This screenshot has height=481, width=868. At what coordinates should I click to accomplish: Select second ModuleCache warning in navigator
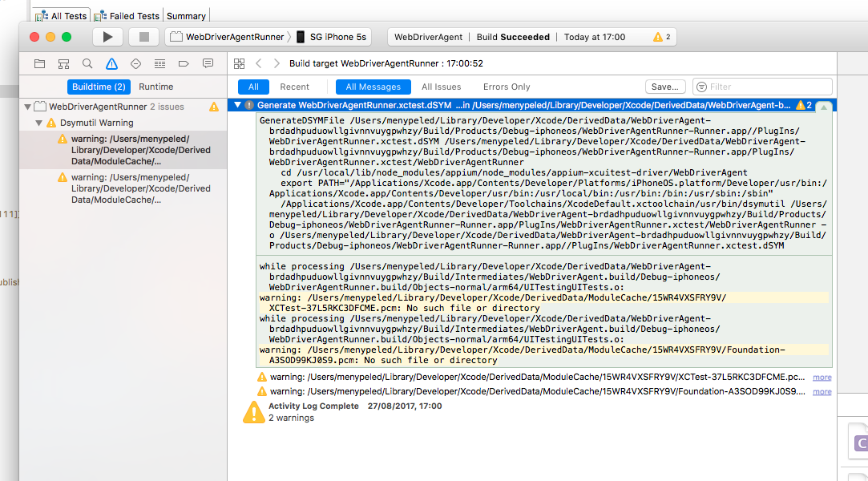123,188
